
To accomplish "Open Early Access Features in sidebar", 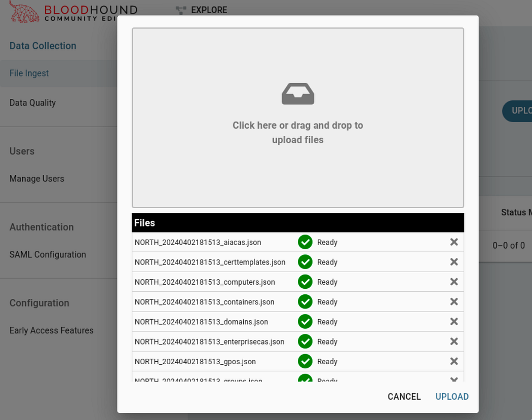I will click(x=51, y=330).
